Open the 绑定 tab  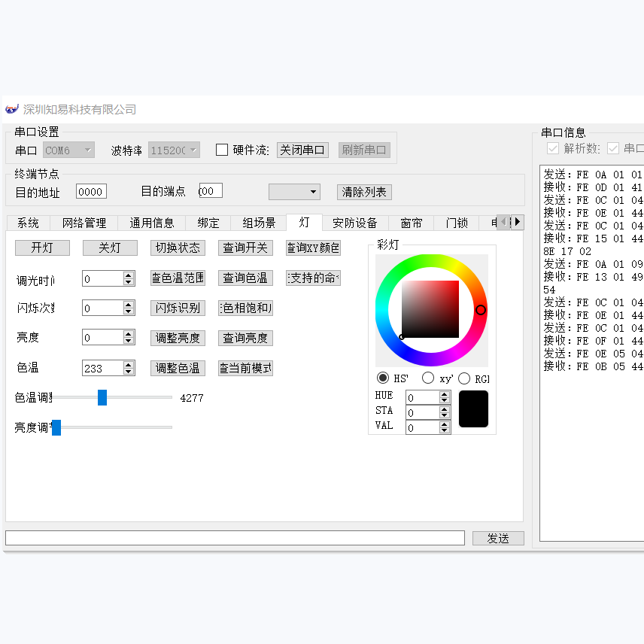[208, 223]
